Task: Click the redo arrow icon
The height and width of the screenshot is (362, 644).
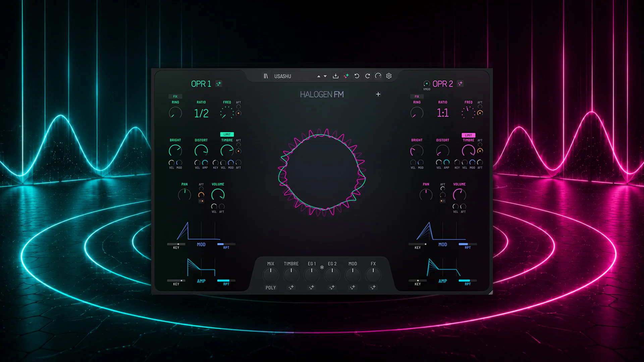Action: click(368, 76)
